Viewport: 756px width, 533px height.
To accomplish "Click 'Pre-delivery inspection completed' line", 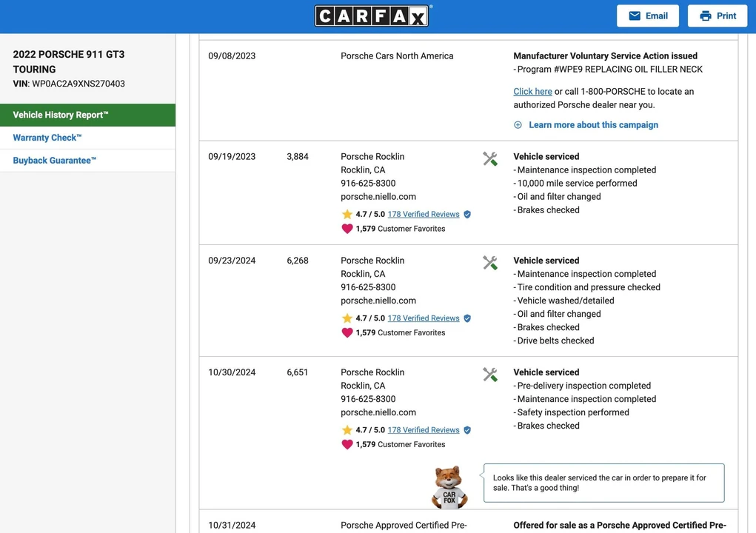I will tap(584, 386).
